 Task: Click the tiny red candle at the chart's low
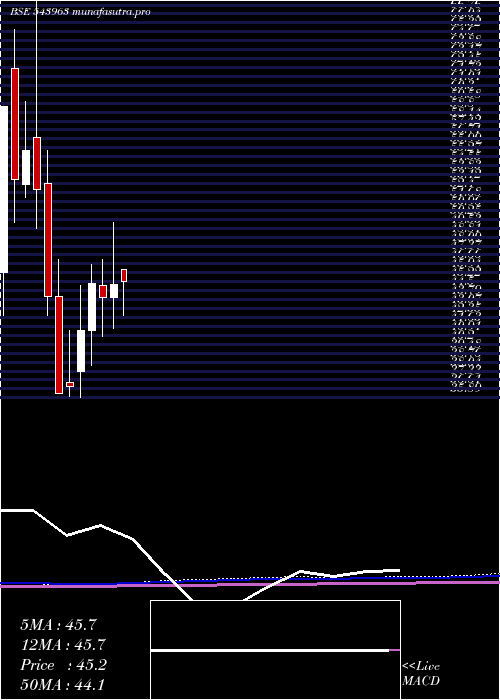(x=70, y=384)
